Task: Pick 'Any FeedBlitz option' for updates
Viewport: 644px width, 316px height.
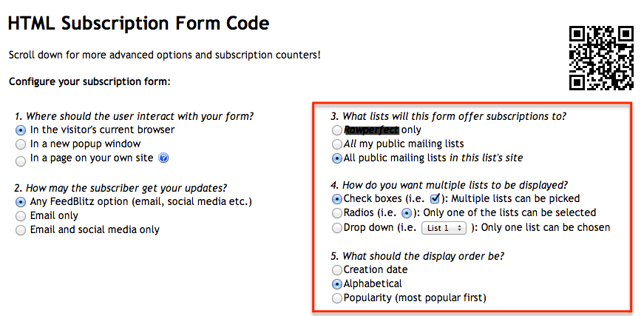Action: tap(21, 201)
